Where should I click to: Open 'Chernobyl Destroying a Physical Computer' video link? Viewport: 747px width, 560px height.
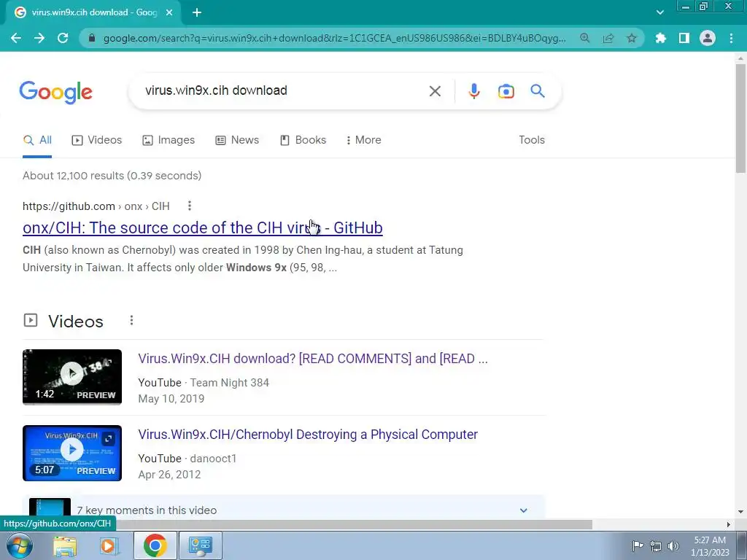(x=308, y=435)
